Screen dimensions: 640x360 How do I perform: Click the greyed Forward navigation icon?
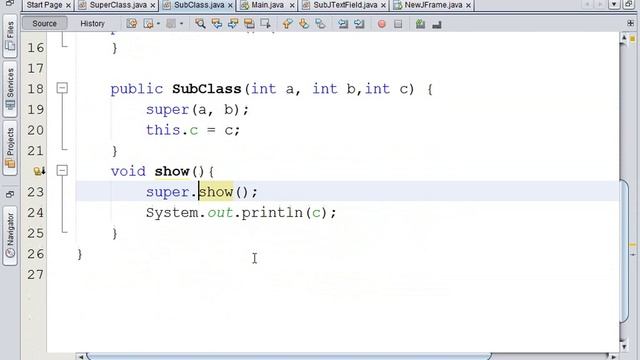[x=171, y=24]
